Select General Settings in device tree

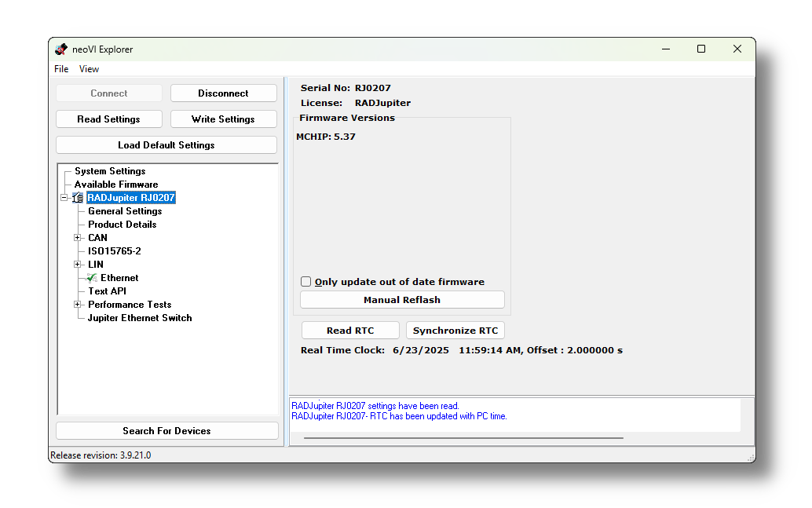click(125, 211)
